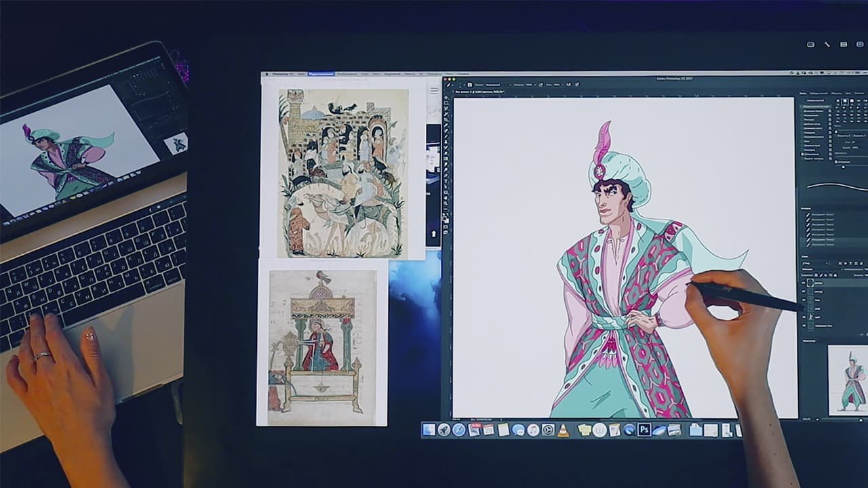Click the hamburger menu icon beside the reference image
The height and width of the screenshot is (488, 868).
[x=434, y=91]
